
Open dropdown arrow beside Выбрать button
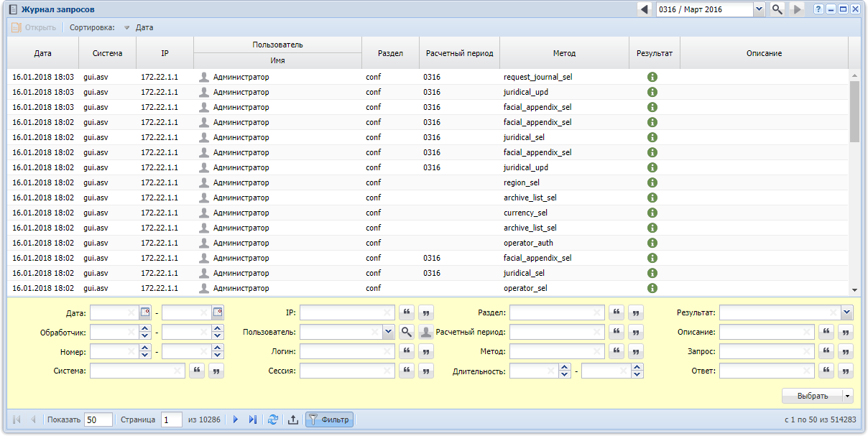coord(848,396)
